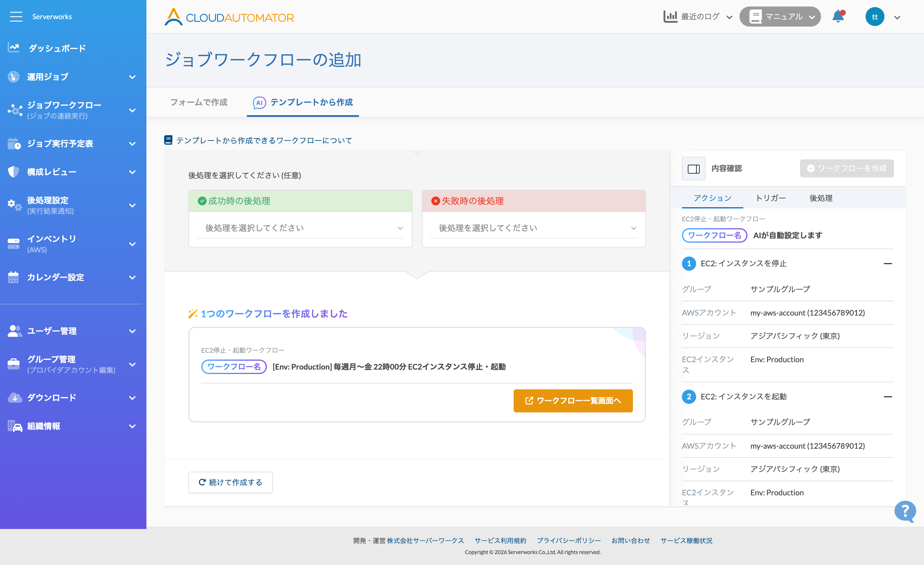Switch to the 後処理 tab

pos(821,198)
